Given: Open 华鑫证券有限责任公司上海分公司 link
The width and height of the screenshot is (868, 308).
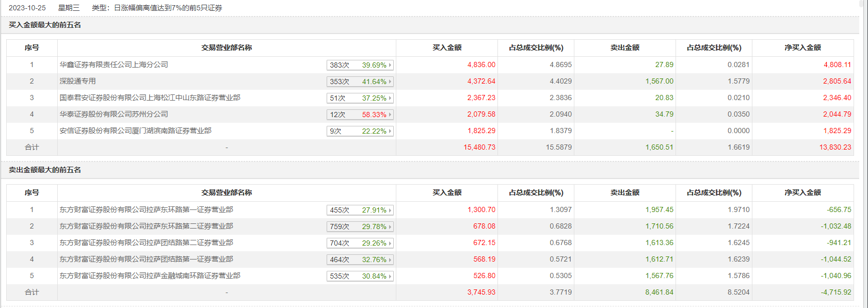Looking at the screenshot, I should (114, 64).
